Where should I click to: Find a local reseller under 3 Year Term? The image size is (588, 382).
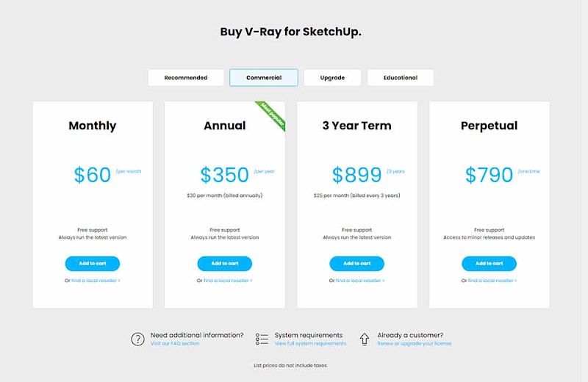tap(360, 281)
